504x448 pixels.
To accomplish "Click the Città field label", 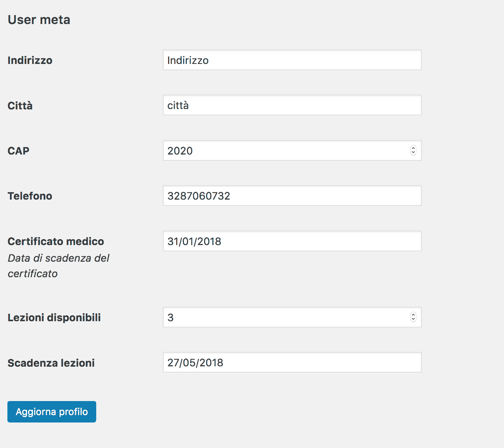I will [20, 106].
